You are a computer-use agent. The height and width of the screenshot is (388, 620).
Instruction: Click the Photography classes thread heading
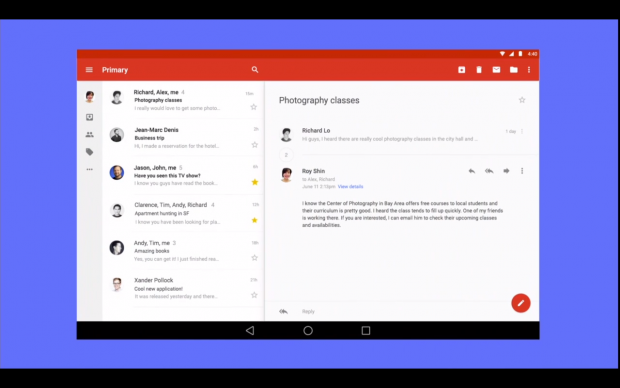pyautogui.click(x=319, y=100)
